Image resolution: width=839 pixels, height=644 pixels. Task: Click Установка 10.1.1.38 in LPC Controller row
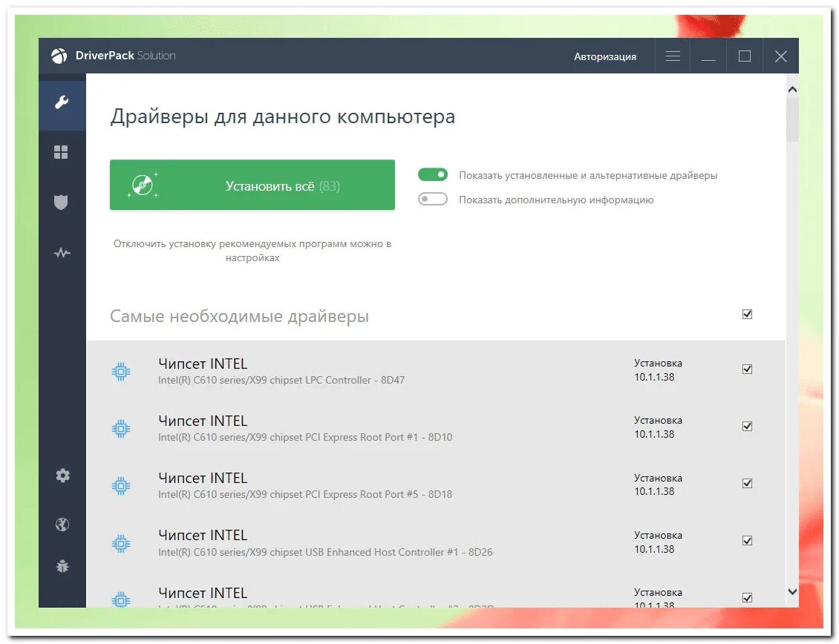coord(658,369)
